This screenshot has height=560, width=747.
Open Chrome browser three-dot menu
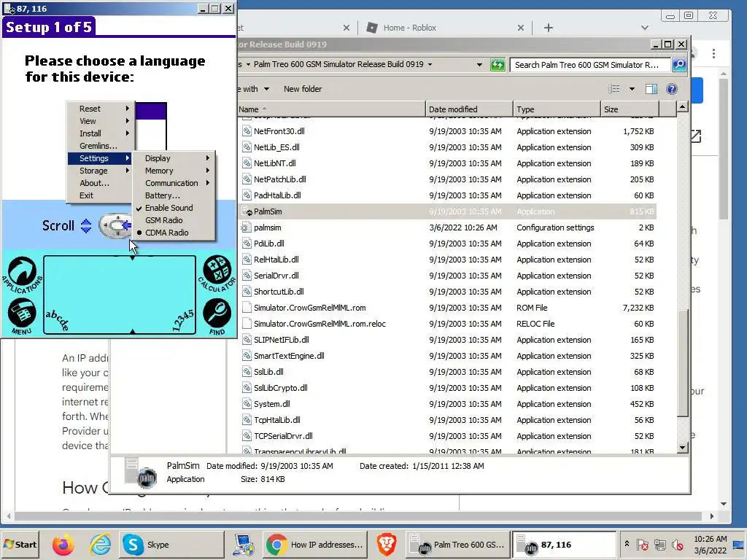(713, 53)
